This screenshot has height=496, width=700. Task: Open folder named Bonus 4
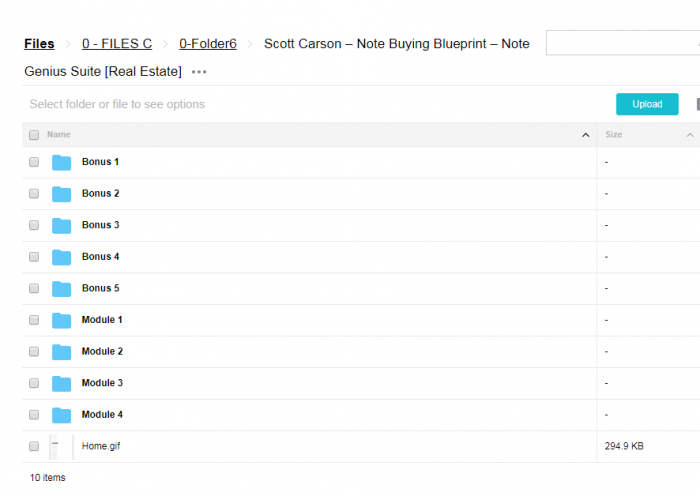tap(100, 257)
